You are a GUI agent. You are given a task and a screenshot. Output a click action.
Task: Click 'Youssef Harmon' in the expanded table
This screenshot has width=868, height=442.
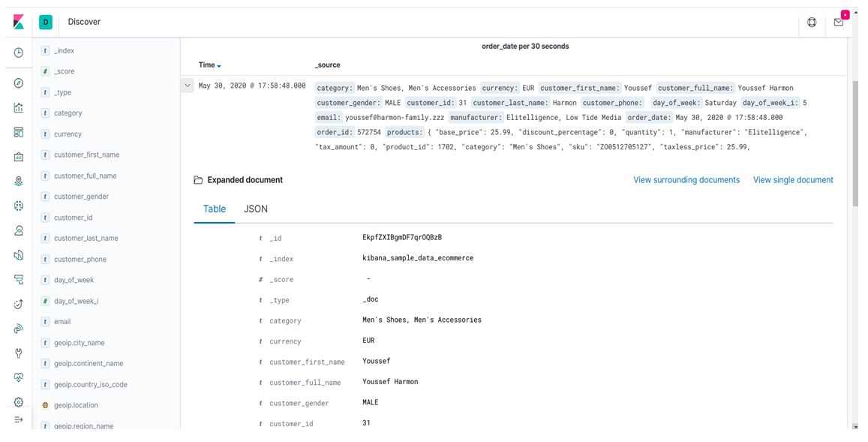pos(390,382)
